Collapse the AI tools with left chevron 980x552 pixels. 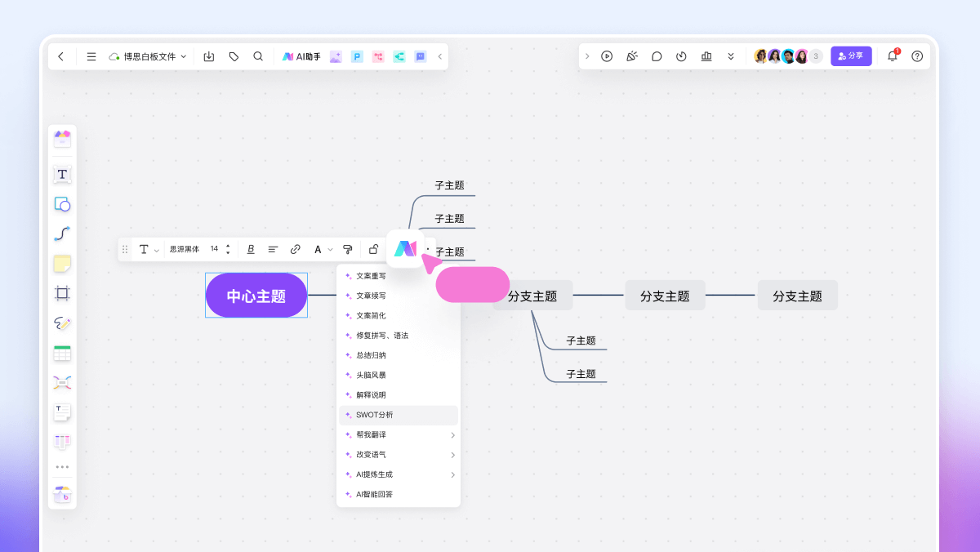pos(440,56)
